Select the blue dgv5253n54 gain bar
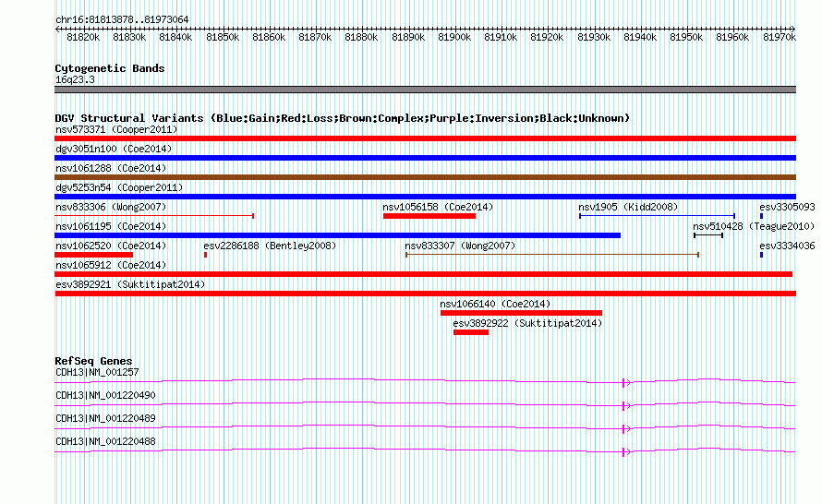Screen dimensions: 822x504 tap(425, 197)
